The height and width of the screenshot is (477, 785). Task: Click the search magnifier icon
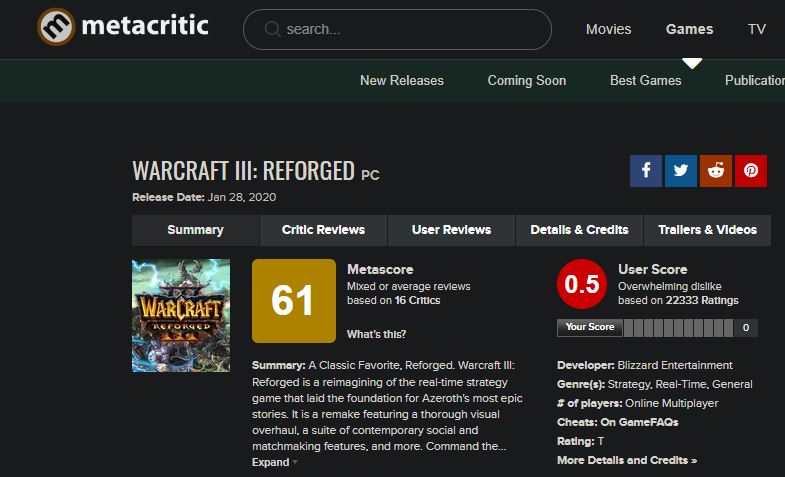coord(272,29)
